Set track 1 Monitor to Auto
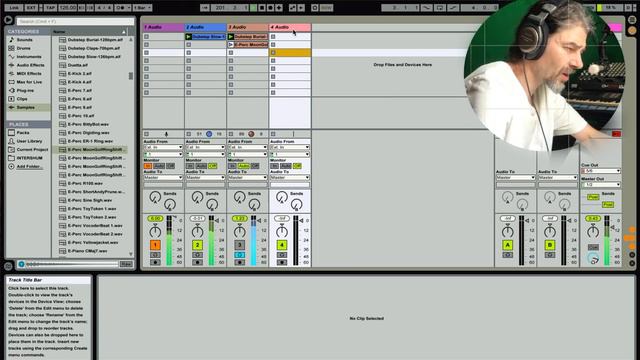Image resolution: width=640 pixels, height=360 pixels. coord(159,166)
